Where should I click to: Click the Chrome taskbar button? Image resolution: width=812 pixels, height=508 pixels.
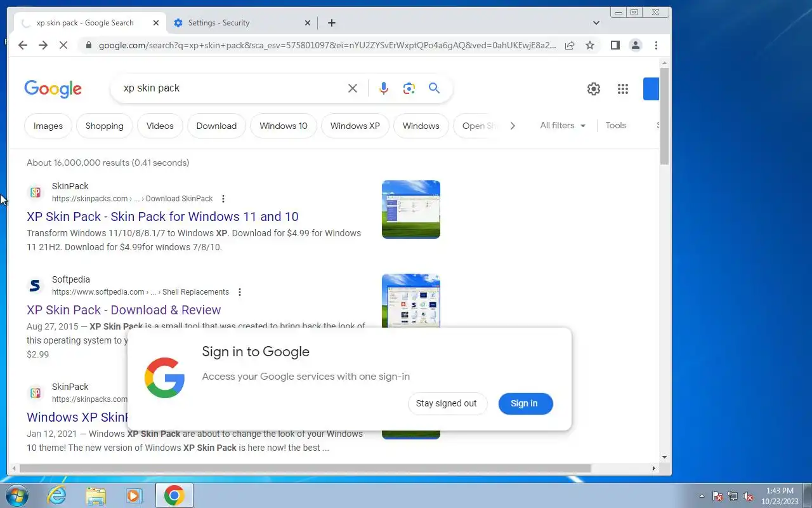pyautogui.click(x=174, y=495)
